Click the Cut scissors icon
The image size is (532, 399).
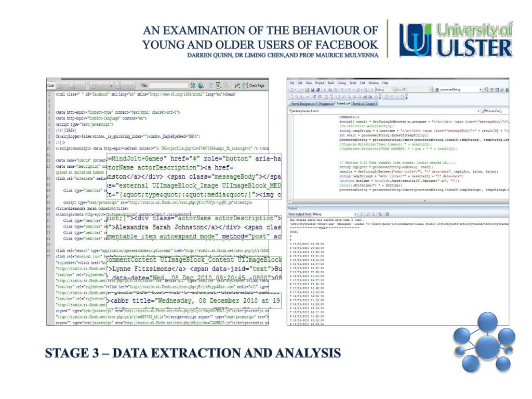325,90
